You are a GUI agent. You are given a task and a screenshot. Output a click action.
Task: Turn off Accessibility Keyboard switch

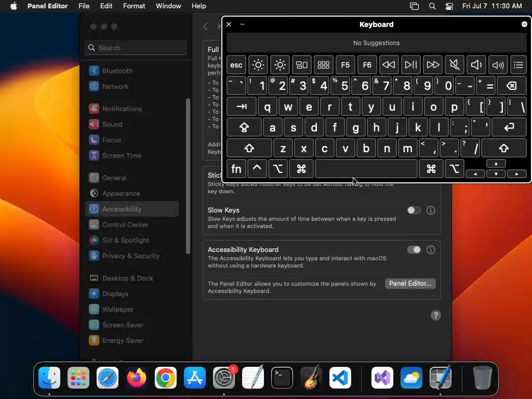[414, 250]
